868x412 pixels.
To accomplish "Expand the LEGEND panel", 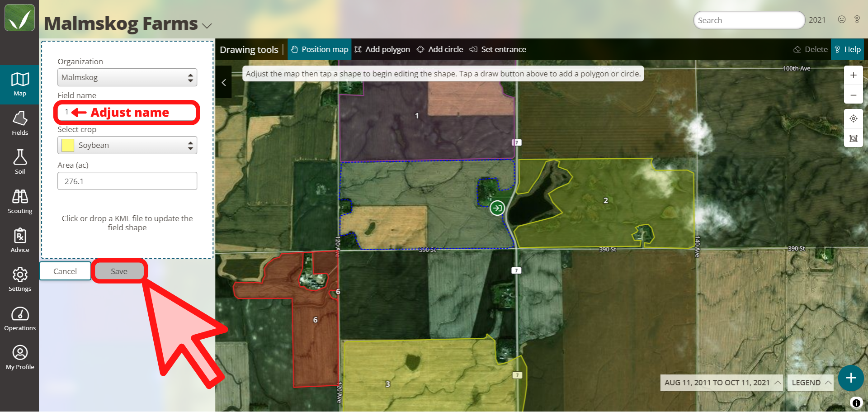I will tap(811, 383).
